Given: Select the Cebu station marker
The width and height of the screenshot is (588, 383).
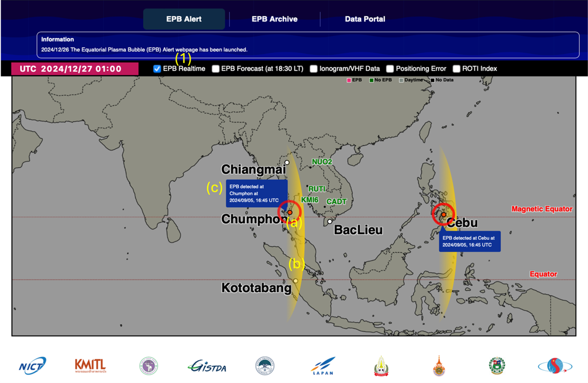Looking at the screenshot, I should click(444, 215).
